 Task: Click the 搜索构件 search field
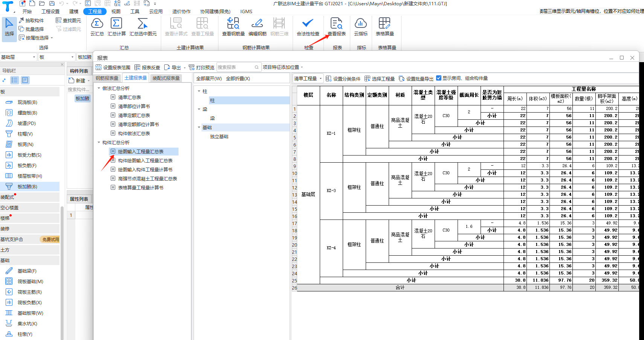(x=79, y=89)
